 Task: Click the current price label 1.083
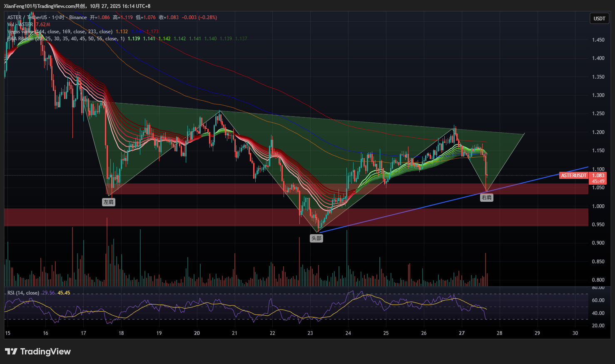(598, 176)
